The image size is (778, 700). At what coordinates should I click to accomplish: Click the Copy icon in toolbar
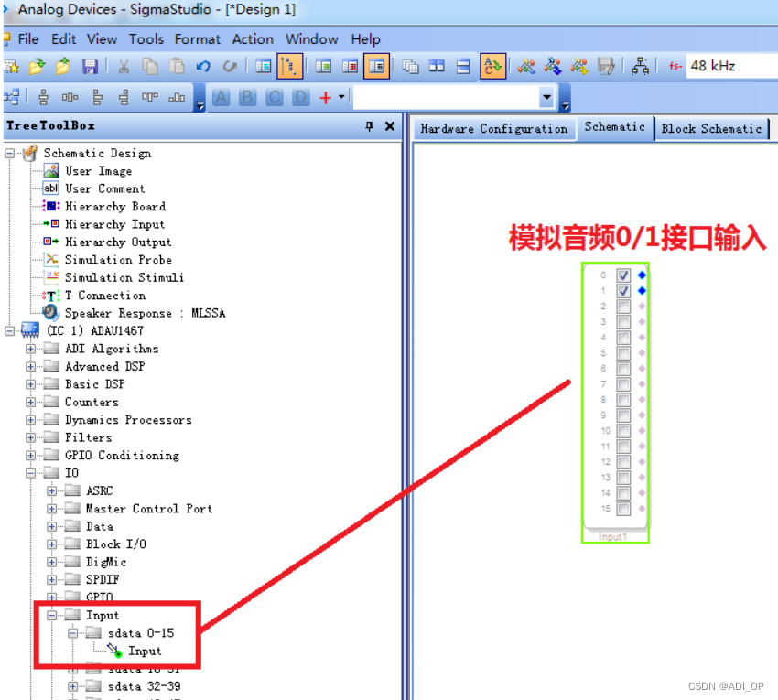tap(150, 66)
